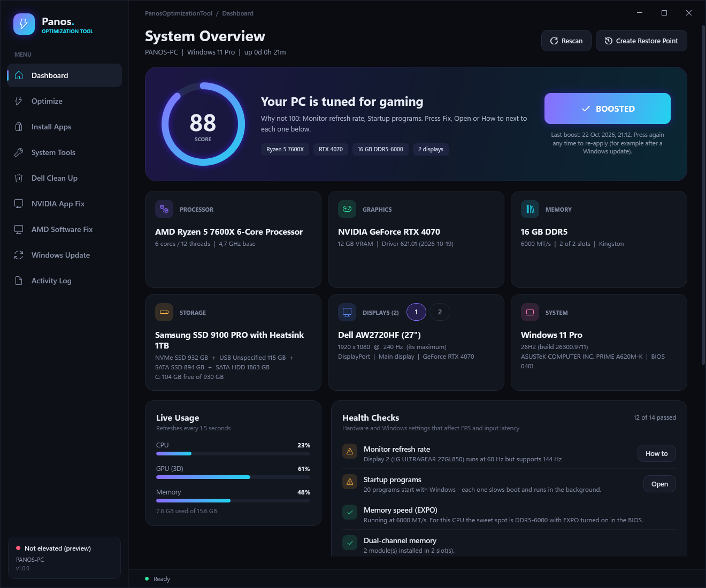The height and width of the screenshot is (588, 706).
Task: Click the CPU usage bar
Action: coord(233,454)
